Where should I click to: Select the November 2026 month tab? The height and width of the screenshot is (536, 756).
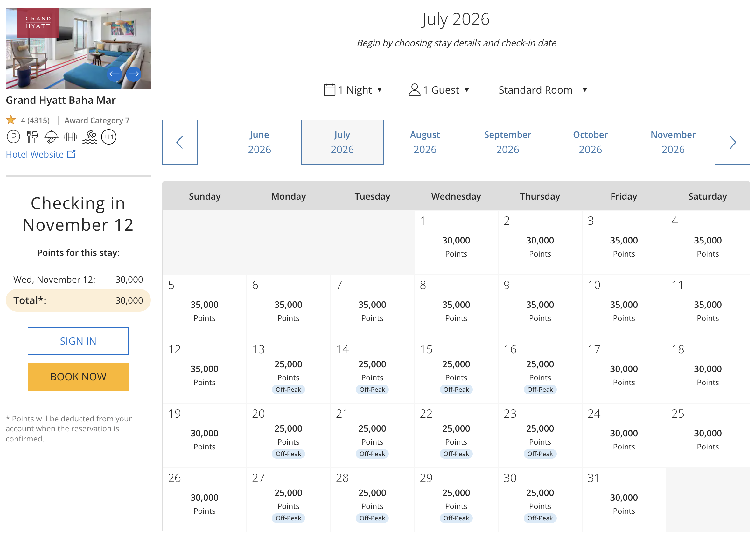[673, 142]
